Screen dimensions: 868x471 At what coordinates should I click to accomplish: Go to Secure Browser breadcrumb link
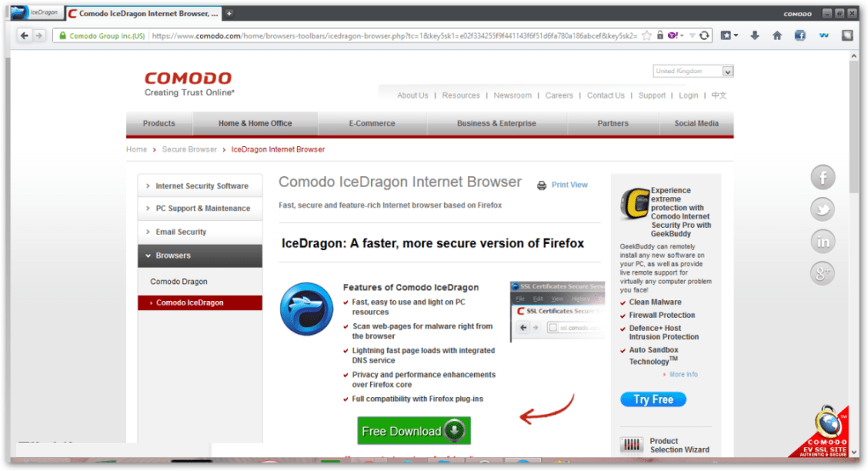[x=189, y=150]
